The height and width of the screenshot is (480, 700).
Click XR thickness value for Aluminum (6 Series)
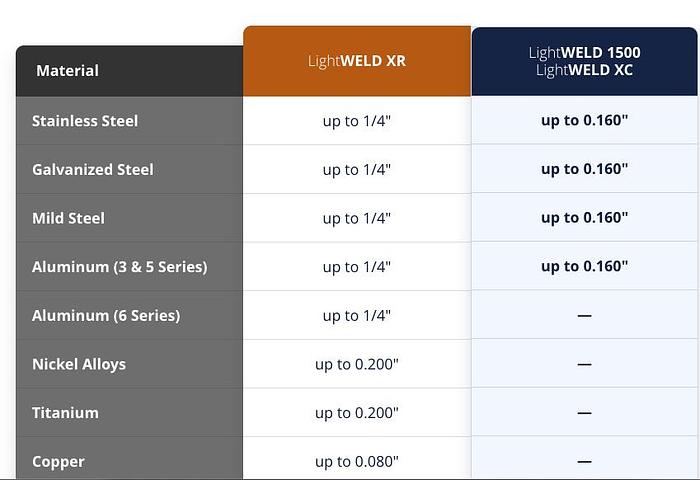[x=357, y=315]
